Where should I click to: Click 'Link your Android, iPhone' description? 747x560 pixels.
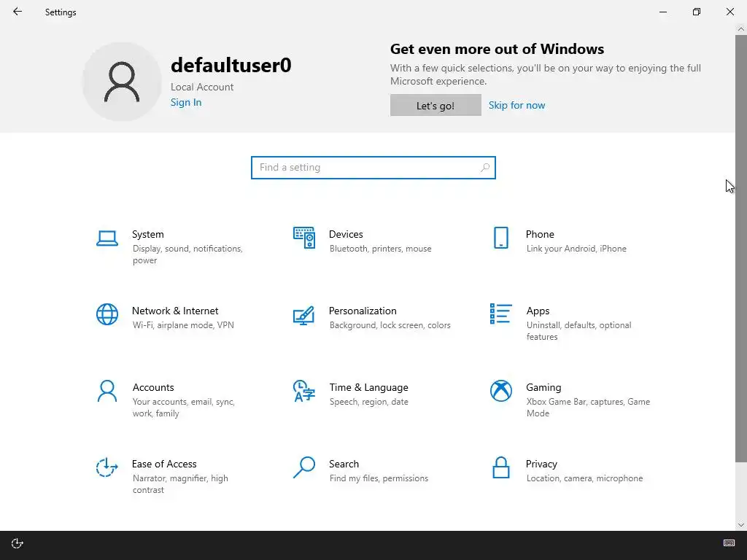576,249
